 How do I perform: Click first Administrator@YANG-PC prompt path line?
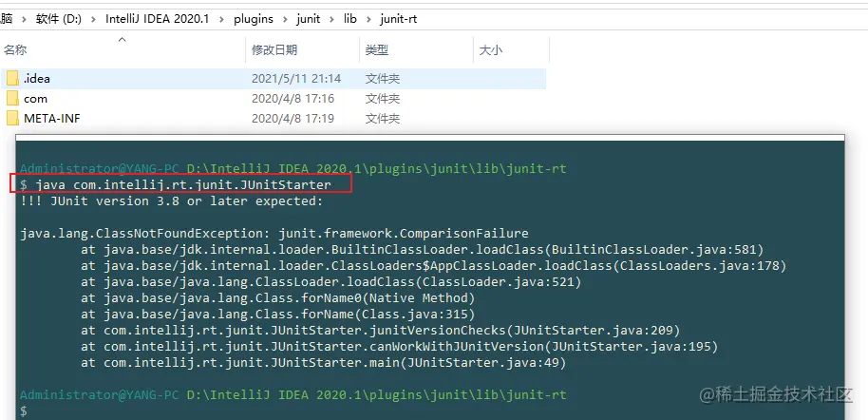292,168
